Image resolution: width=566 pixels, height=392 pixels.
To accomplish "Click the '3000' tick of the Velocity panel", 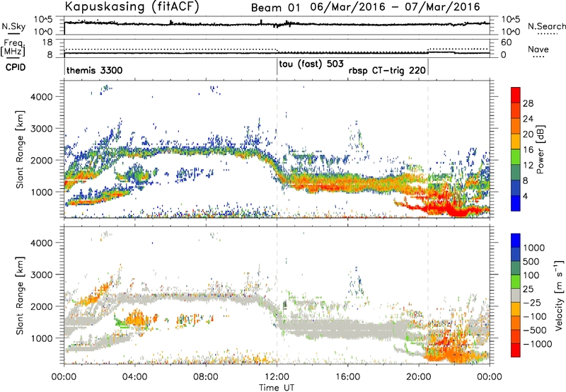I will 42,275.
